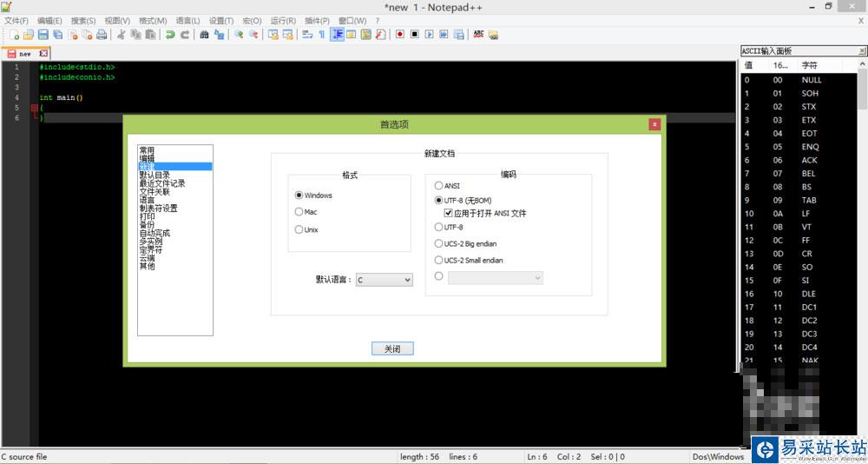Open the 语言(L) menu

[x=187, y=21]
